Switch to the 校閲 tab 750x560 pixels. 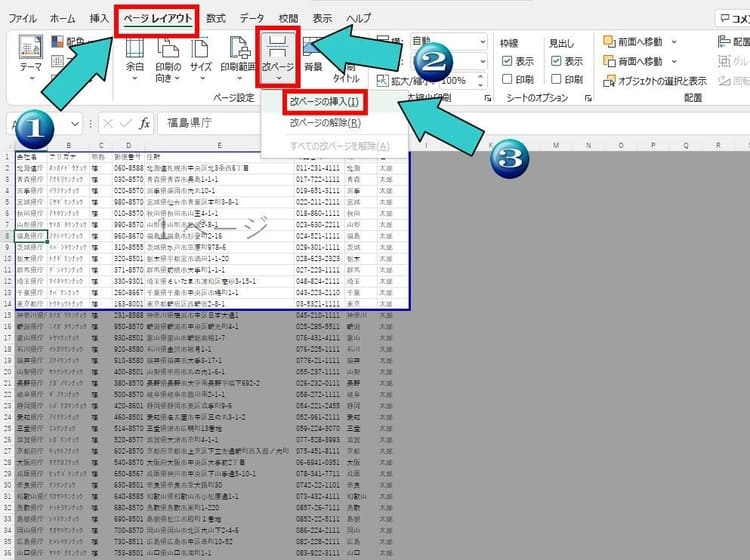tap(288, 19)
